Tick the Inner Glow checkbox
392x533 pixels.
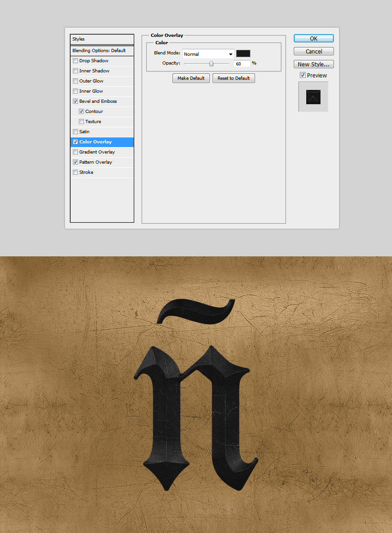[76, 91]
